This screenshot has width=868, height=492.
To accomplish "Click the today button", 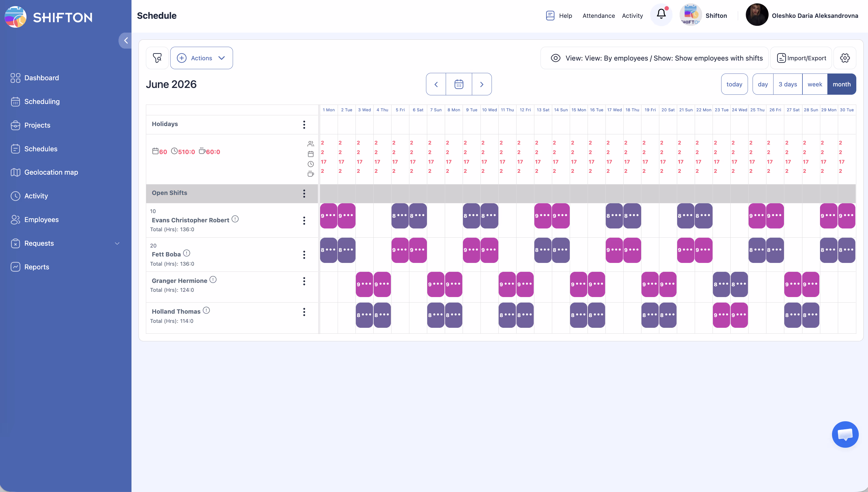I will coord(734,84).
